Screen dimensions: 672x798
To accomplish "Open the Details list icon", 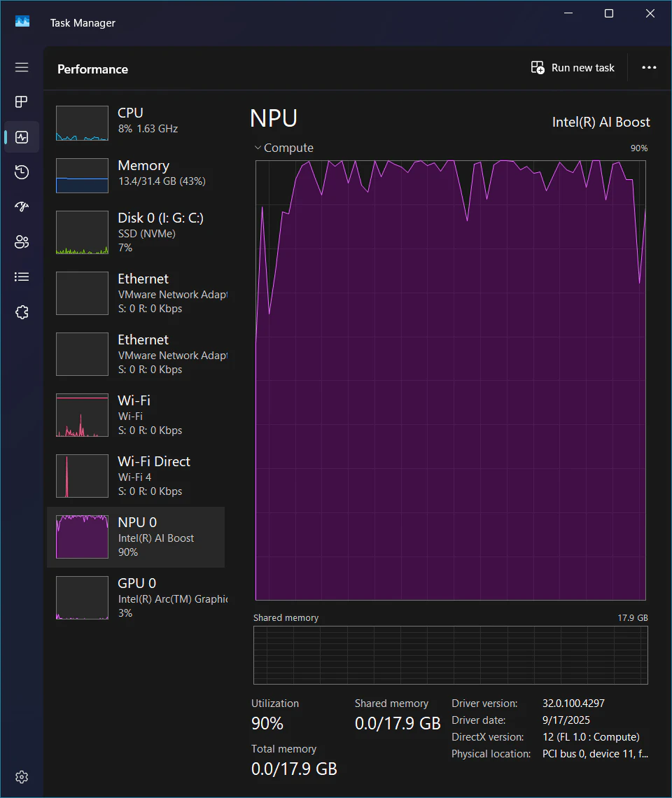I will tap(22, 277).
